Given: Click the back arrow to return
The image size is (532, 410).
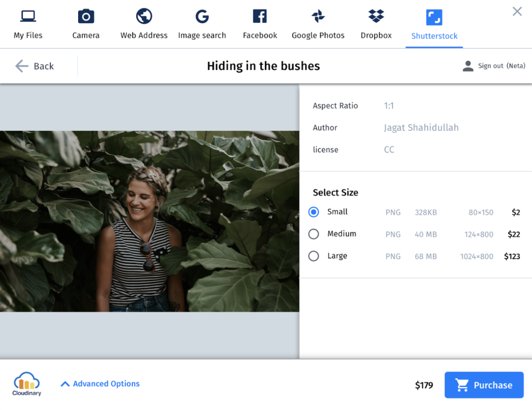Looking at the screenshot, I should (x=21, y=66).
